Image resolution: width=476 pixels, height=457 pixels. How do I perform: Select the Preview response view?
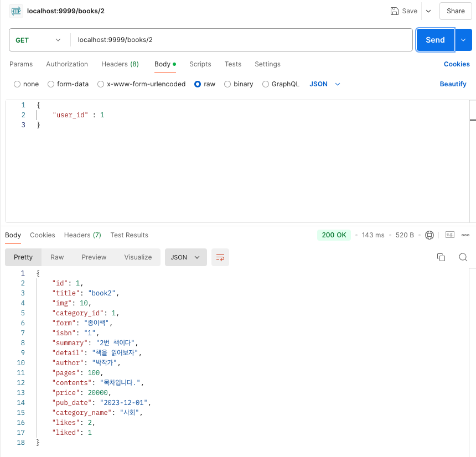click(94, 257)
